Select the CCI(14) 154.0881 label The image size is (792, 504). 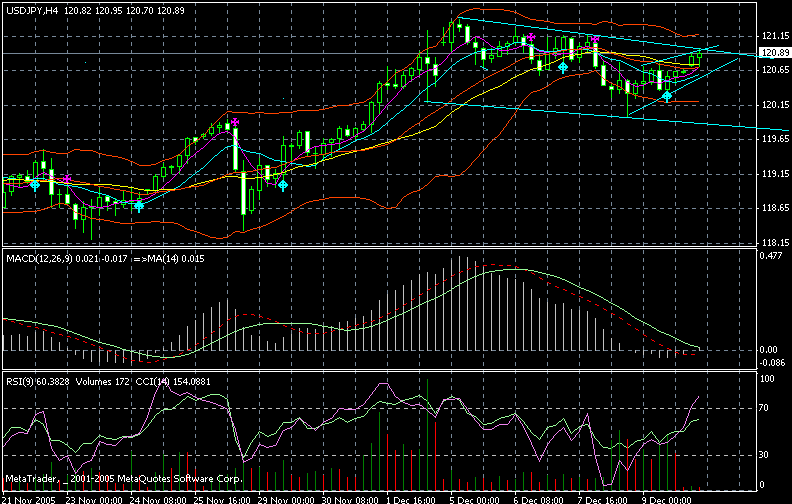point(173,382)
